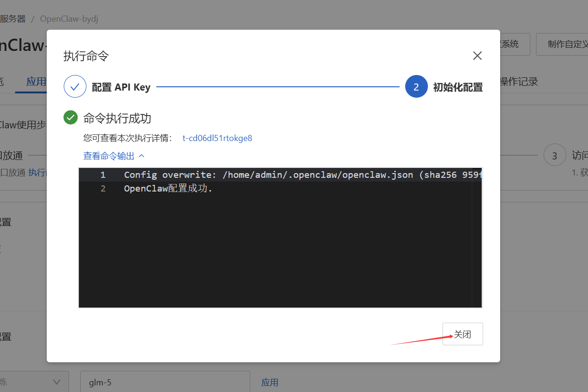
Task: Open execution detail link t-cd06dl51rtokge8
Action: point(217,138)
